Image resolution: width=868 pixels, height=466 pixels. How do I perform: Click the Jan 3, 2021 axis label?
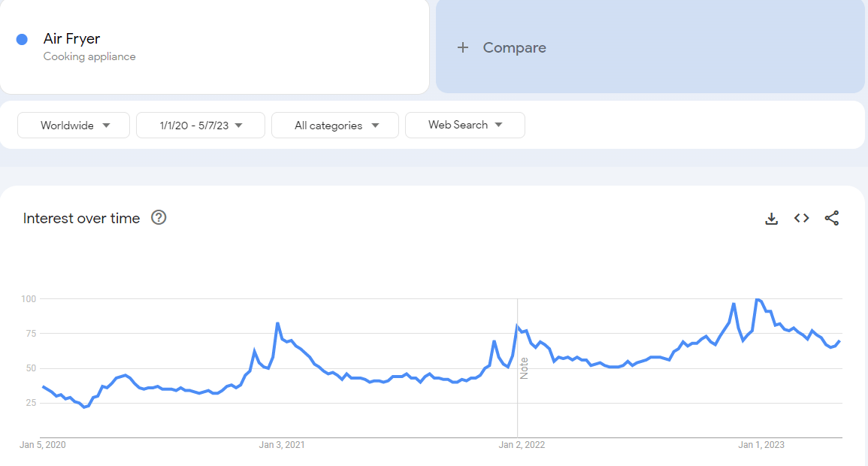coord(282,445)
